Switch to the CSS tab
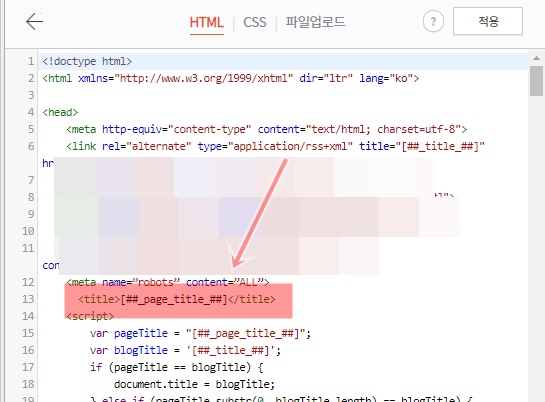 coord(255,22)
